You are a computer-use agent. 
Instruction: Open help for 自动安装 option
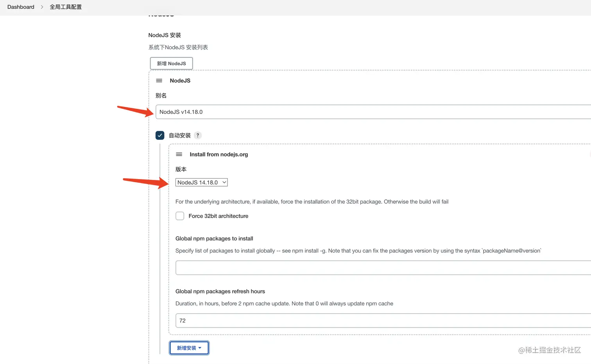(x=198, y=135)
